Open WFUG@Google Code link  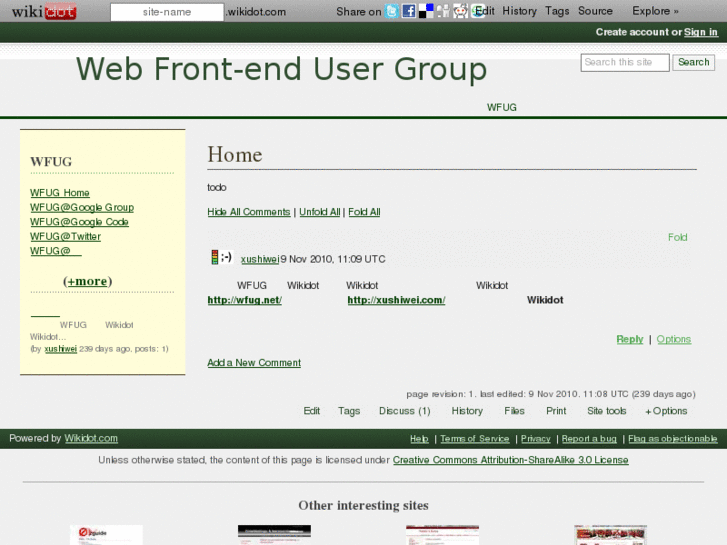(79, 222)
